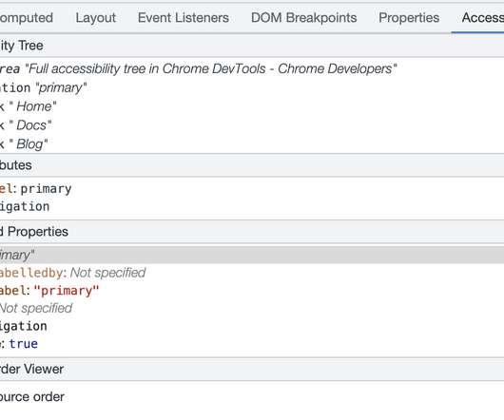Select the "Home" link tree node
The image size is (504, 420).
tap(252, 106)
